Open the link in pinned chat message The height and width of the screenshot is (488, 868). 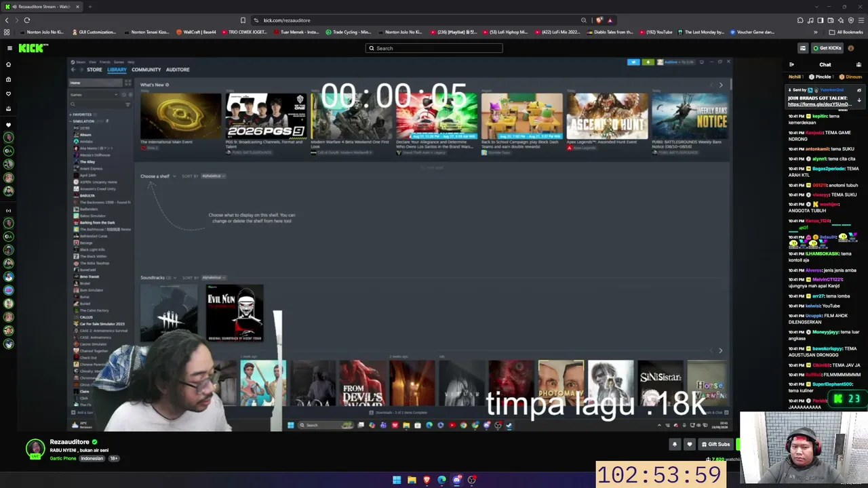[820, 104]
